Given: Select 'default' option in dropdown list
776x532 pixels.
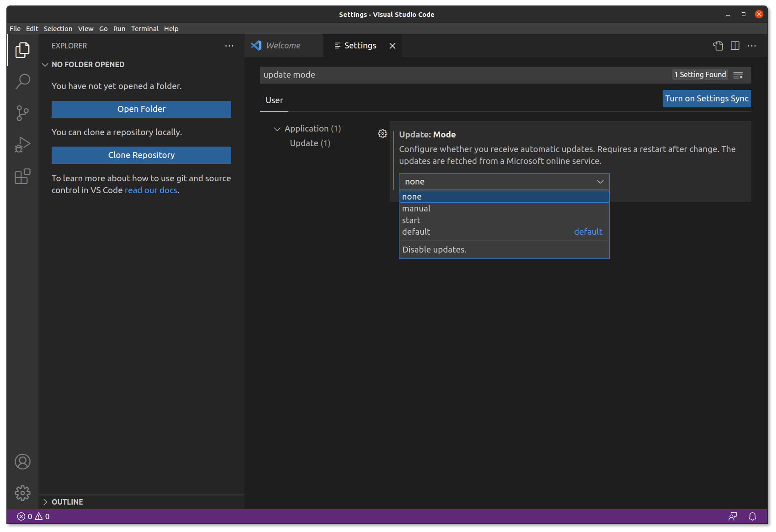Looking at the screenshot, I should coord(504,232).
